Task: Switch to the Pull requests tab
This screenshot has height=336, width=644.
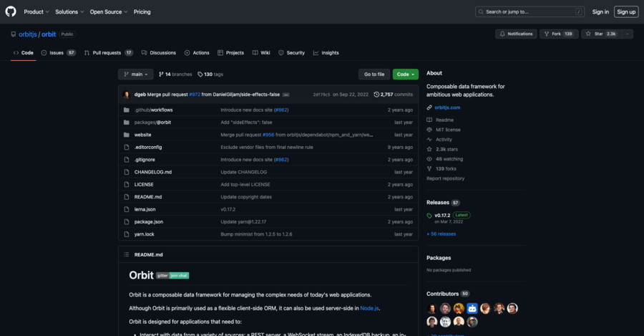Action: 109,52
